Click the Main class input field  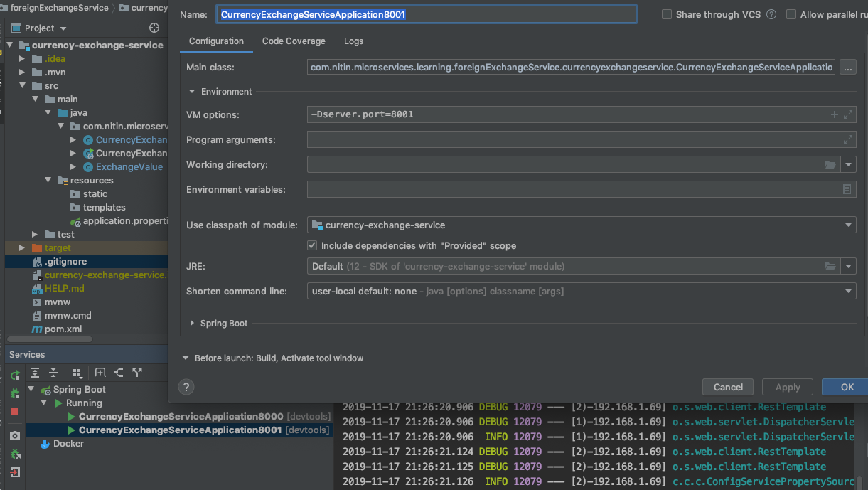(x=572, y=67)
